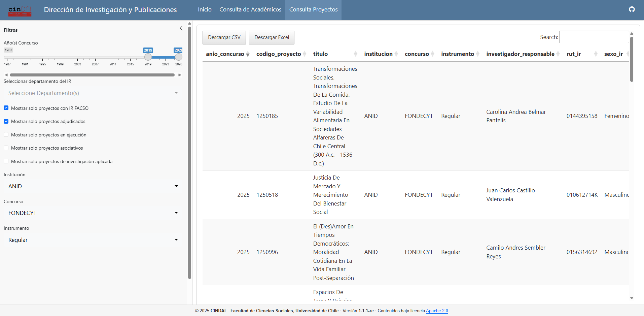Enable Mostrar solo proyectos en ejecución
The height and width of the screenshot is (316, 644).
pos(6,135)
